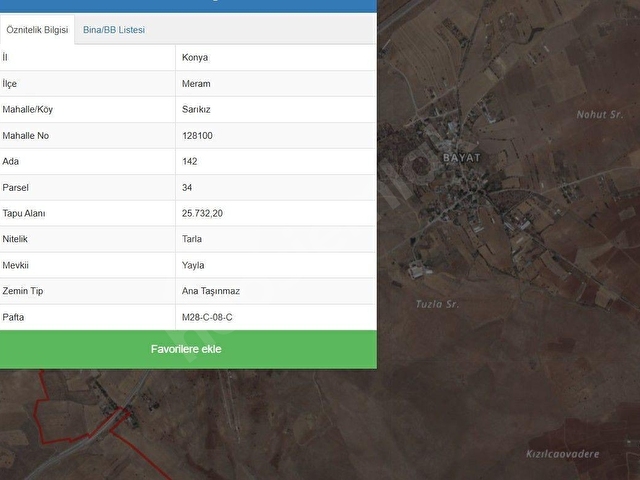Image resolution: width=640 pixels, height=480 pixels.
Task: Select the Ada value 142
Action: click(189, 161)
